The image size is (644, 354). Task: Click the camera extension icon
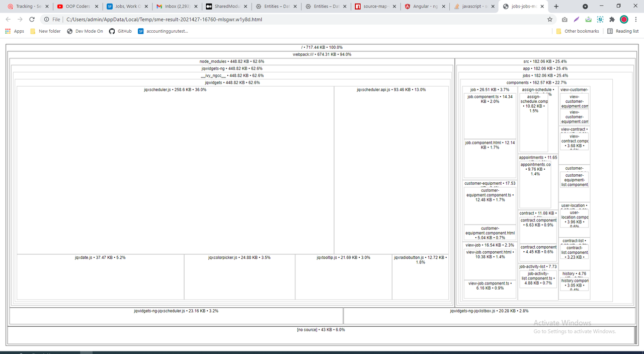click(x=565, y=19)
